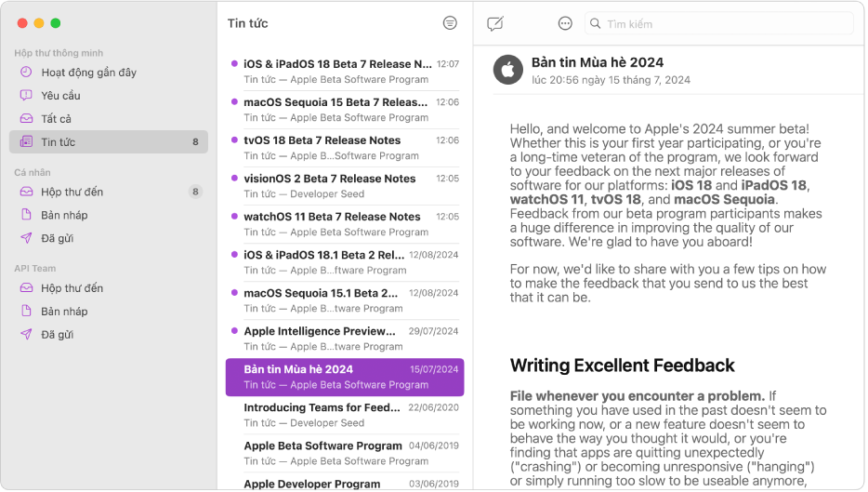Click the Cá nhân Hộp thư đến icon

26,192
